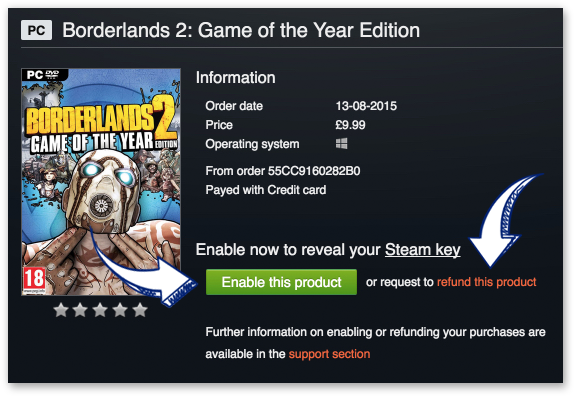This screenshot has width=574, height=396.
Task: Rate the game two stars
Action: [80, 310]
